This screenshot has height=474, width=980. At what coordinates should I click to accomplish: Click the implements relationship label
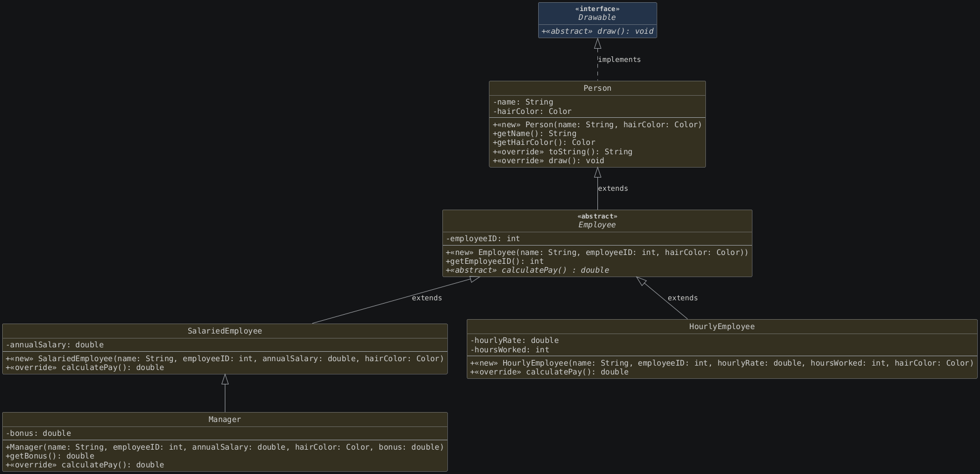click(x=619, y=59)
